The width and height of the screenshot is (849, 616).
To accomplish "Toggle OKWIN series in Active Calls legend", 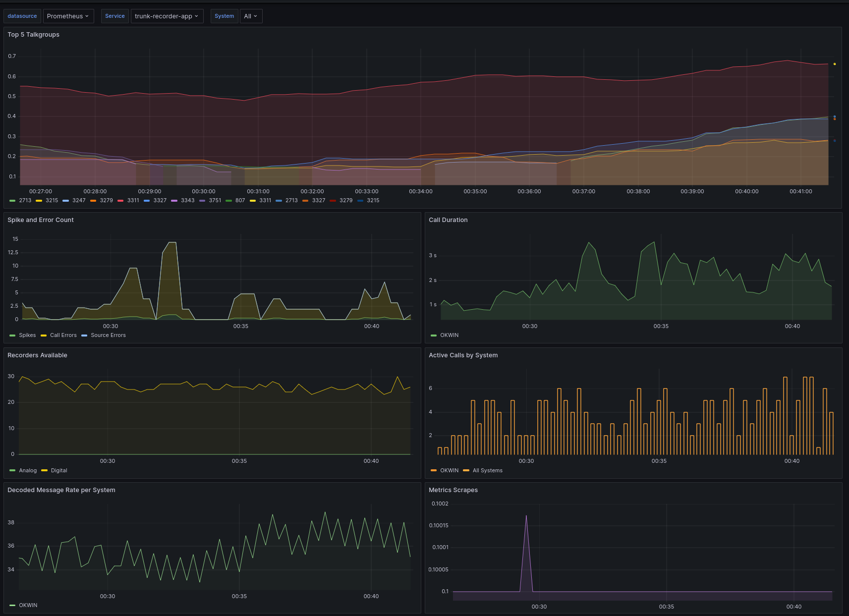I will [x=449, y=471].
